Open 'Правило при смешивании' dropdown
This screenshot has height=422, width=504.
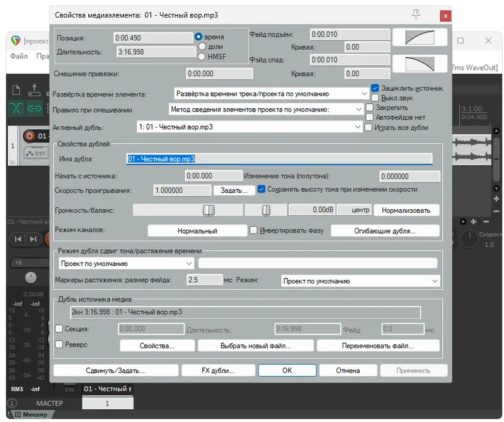coord(266,110)
